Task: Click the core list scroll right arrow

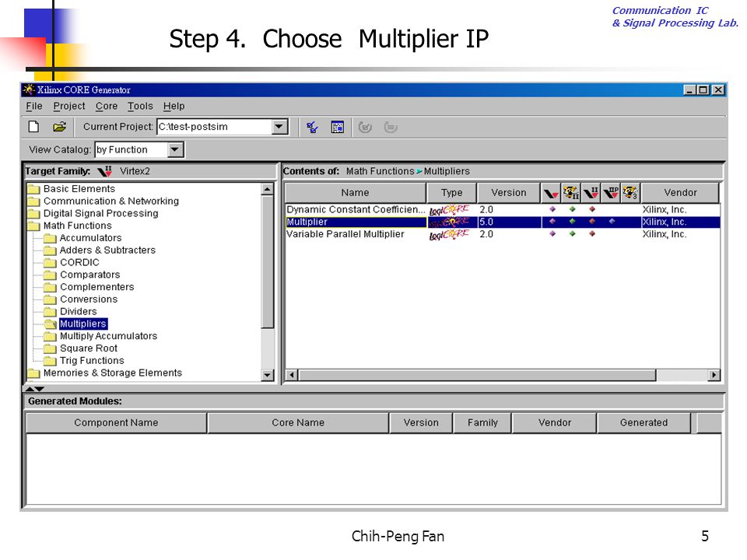Action: click(714, 375)
